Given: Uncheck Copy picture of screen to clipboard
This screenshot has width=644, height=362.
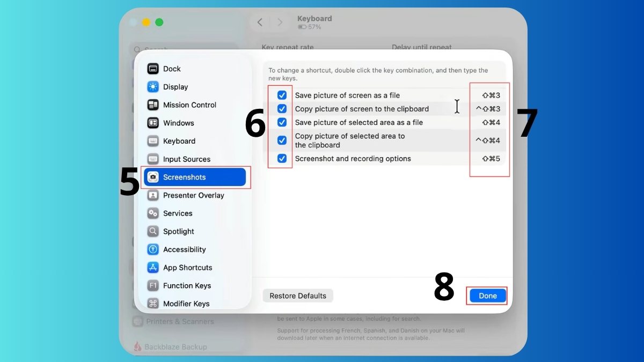Looking at the screenshot, I should click(282, 109).
